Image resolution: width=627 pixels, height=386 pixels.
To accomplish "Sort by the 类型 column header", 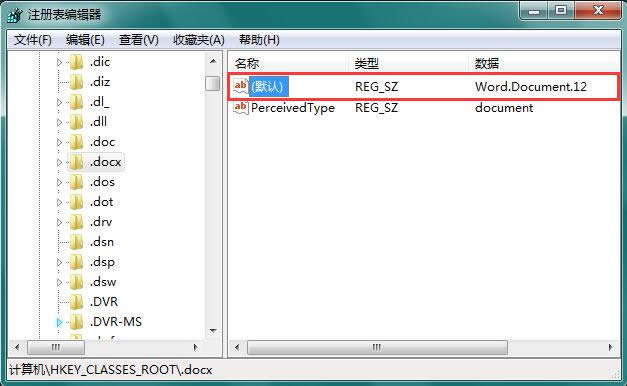I will 408,63.
